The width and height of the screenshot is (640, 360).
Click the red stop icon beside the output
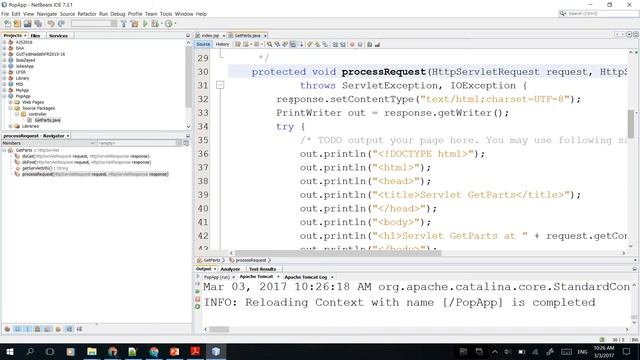coord(198,299)
